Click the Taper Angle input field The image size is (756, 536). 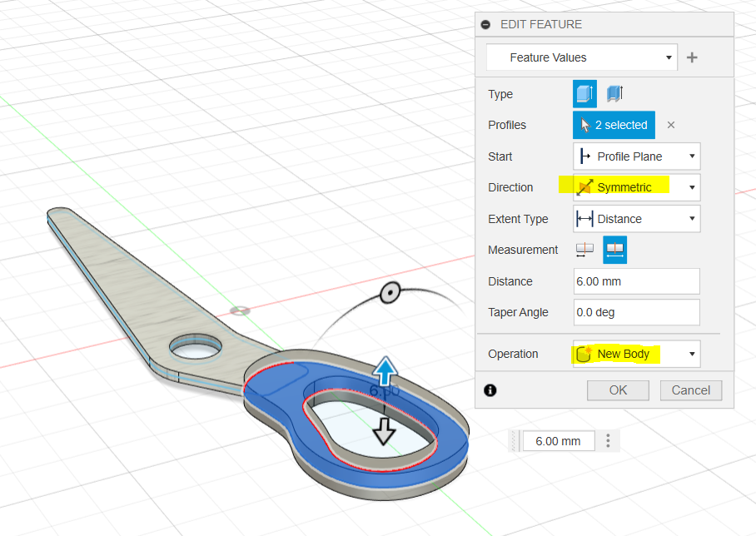point(636,312)
